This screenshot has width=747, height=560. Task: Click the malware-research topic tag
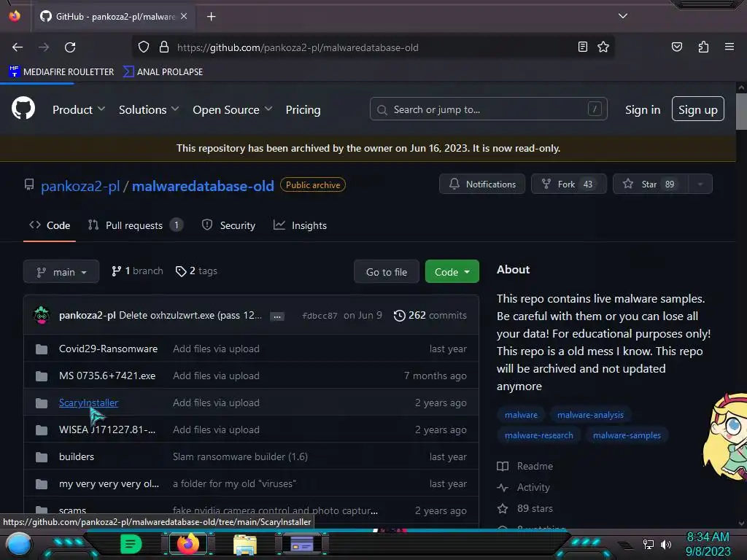pyautogui.click(x=539, y=435)
